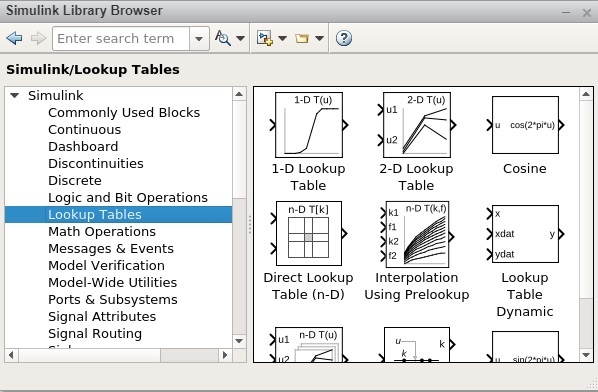Expand the add-to-model dropdown arrow

click(282, 38)
